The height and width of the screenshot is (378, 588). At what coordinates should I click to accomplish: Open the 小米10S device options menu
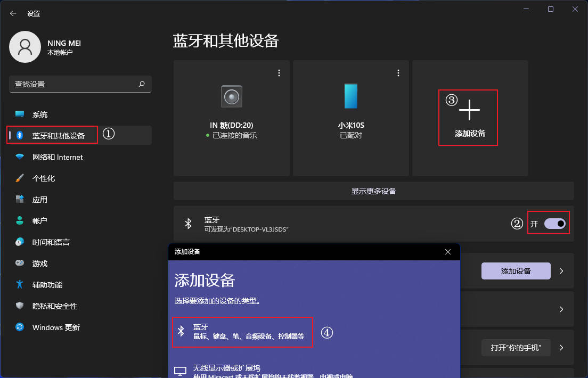pyautogui.click(x=397, y=72)
